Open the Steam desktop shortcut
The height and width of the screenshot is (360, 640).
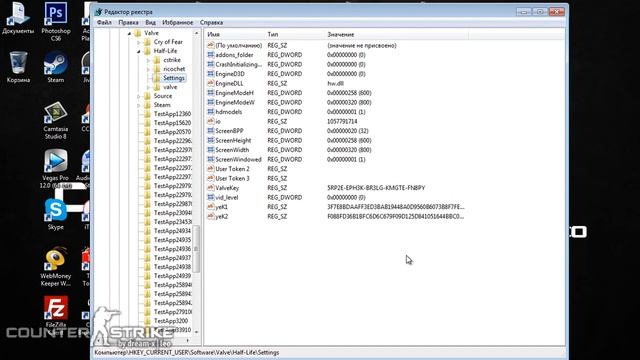pyautogui.click(x=56, y=67)
